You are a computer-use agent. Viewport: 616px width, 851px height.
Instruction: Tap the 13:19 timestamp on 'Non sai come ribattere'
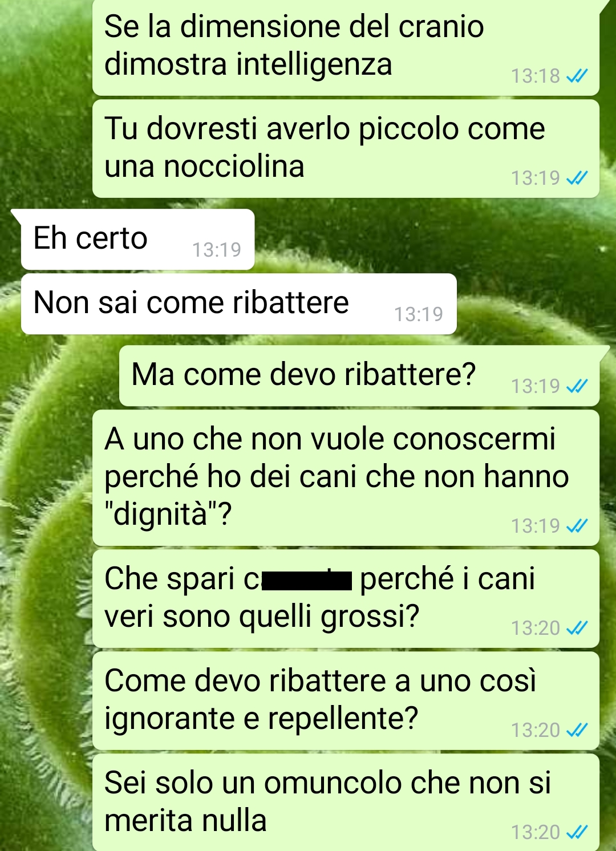[x=419, y=314]
